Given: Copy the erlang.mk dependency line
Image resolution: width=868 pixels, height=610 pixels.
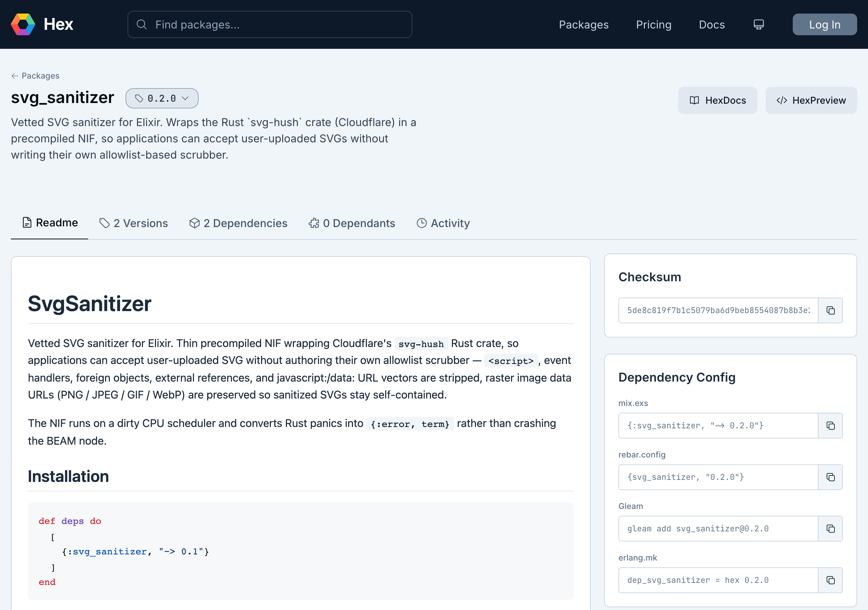Looking at the screenshot, I should [830, 580].
